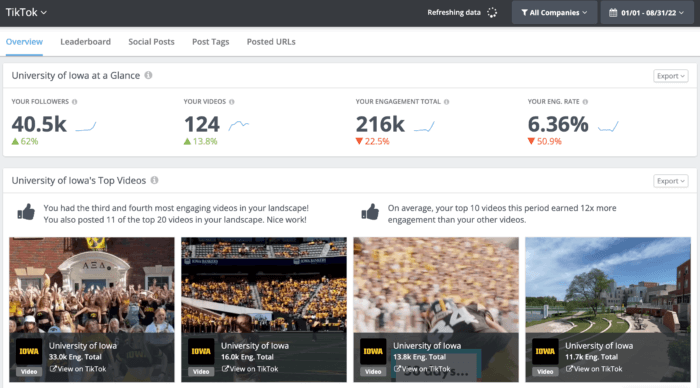Click the info icon next to Your Eng. Rate

coord(585,102)
